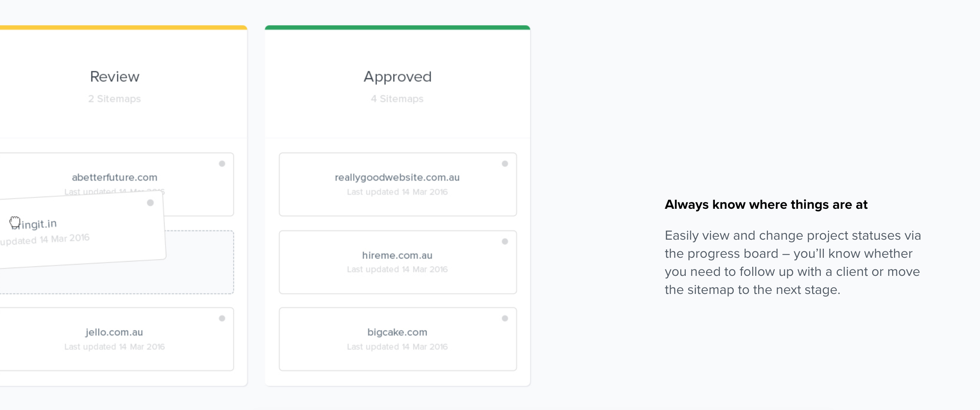Click the status dot on reallygoodwebsite.com.au card
The width and height of the screenshot is (980, 410).
click(x=505, y=164)
